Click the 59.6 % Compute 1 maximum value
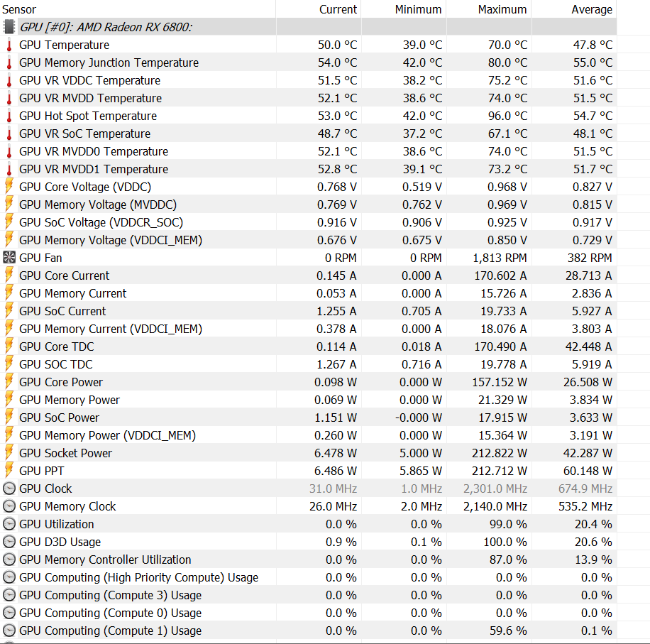The height and width of the screenshot is (644, 650). [508, 631]
